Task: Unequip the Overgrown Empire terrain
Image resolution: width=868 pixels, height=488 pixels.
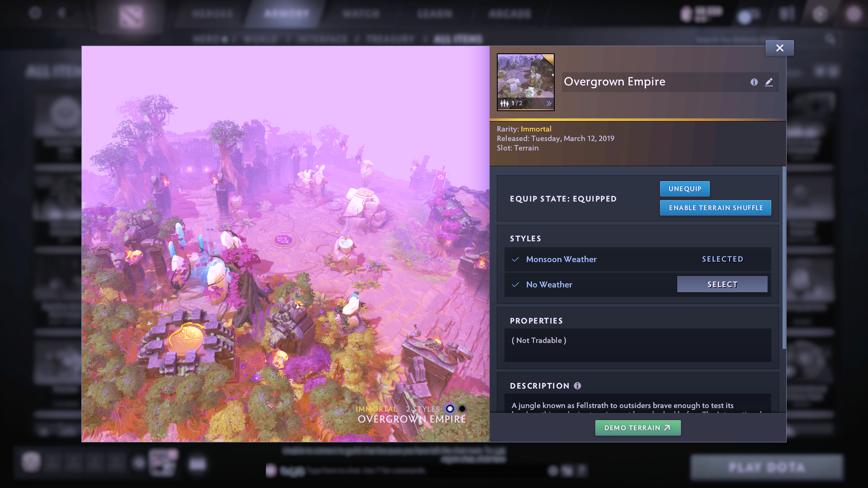Action: click(x=684, y=189)
